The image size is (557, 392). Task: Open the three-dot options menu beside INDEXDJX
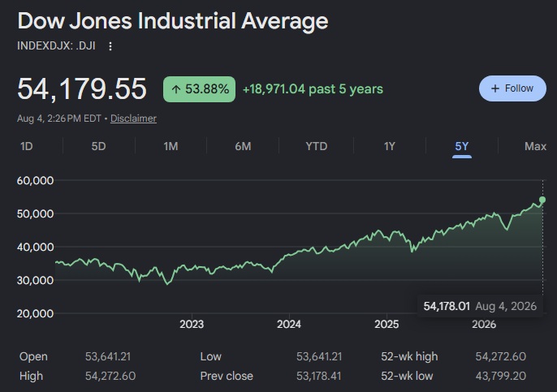click(110, 46)
